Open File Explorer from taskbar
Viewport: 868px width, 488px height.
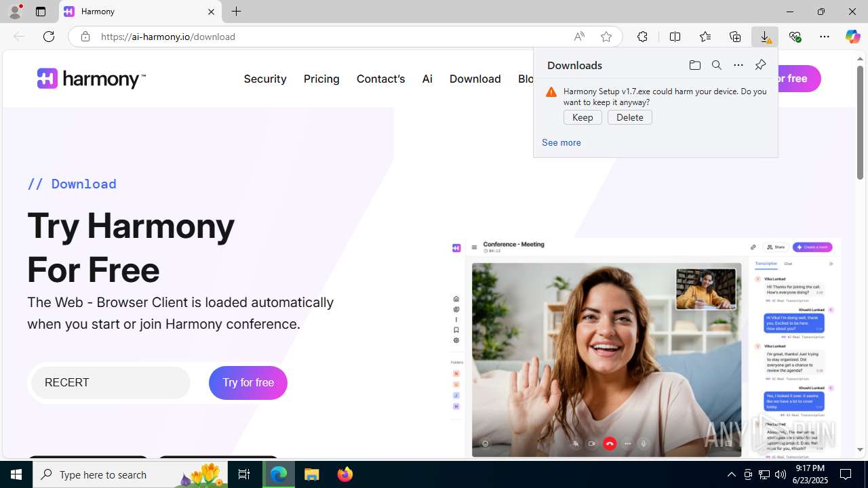312,474
